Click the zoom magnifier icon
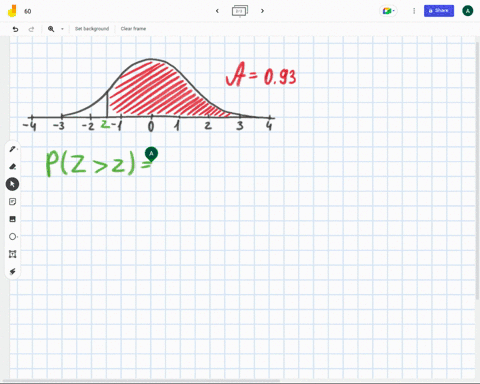This screenshot has height=384, width=480. click(51, 29)
